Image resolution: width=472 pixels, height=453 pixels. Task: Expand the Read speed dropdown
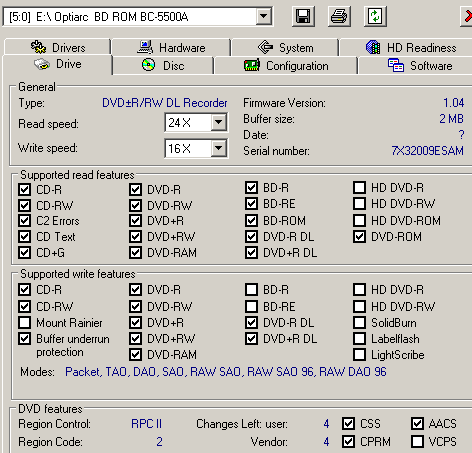click(219, 122)
